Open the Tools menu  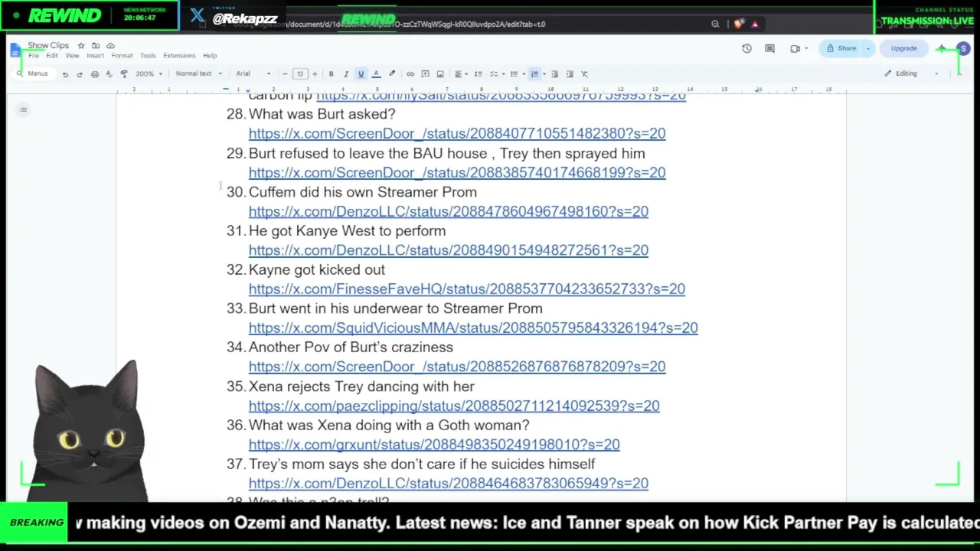(148, 56)
